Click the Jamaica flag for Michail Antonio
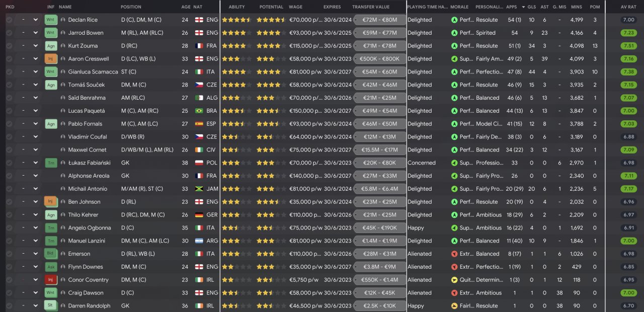Image resolution: width=644 pixels, height=312 pixels. [199, 189]
